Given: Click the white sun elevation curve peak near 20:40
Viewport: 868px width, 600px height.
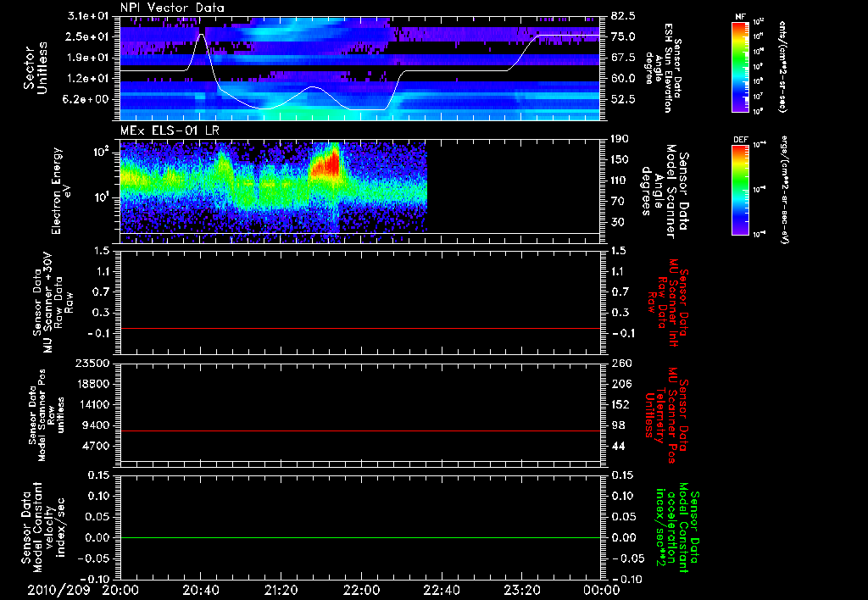Looking at the screenshot, I should [201, 36].
